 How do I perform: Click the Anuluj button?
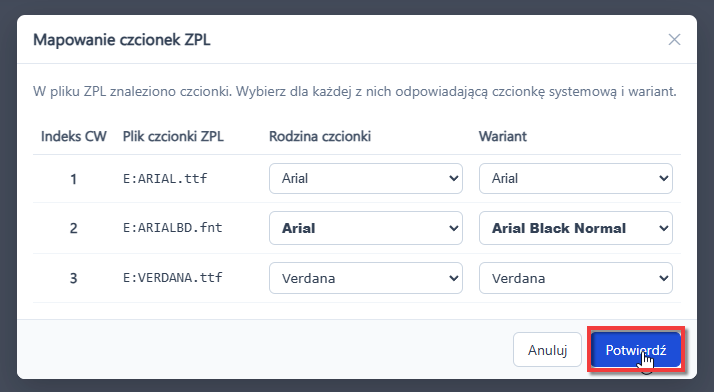[547, 350]
